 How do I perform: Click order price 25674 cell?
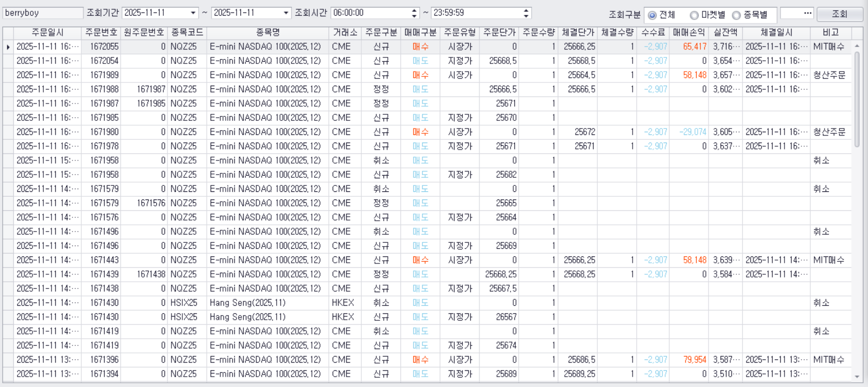(500, 346)
